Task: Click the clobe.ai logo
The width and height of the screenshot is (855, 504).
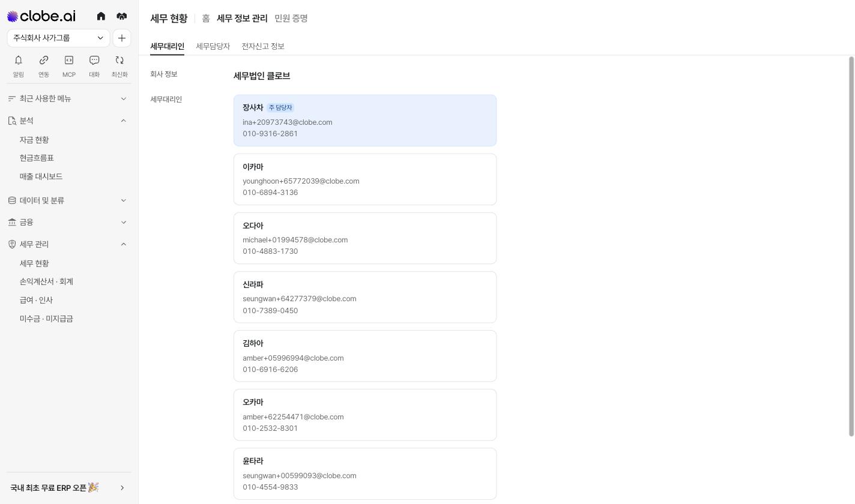Action: tap(41, 16)
